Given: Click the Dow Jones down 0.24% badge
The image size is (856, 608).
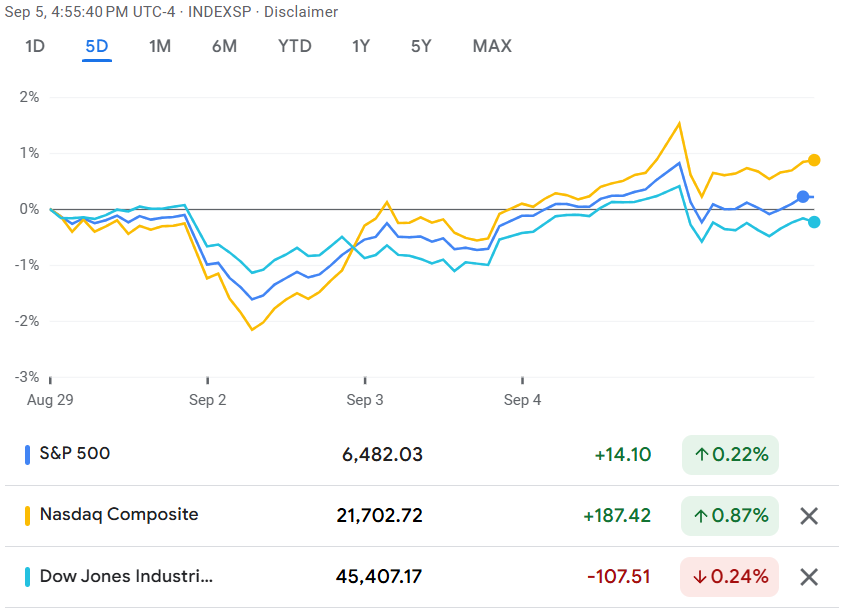Looking at the screenshot, I should click(x=730, y=577).
